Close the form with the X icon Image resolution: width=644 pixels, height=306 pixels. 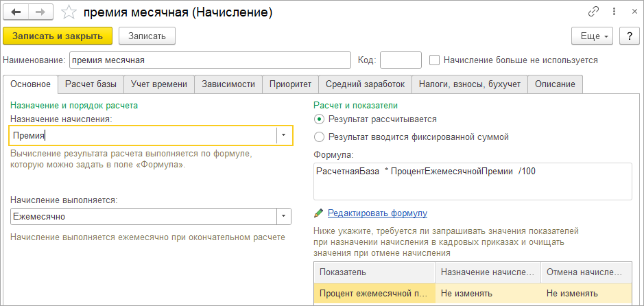[630, 12]
